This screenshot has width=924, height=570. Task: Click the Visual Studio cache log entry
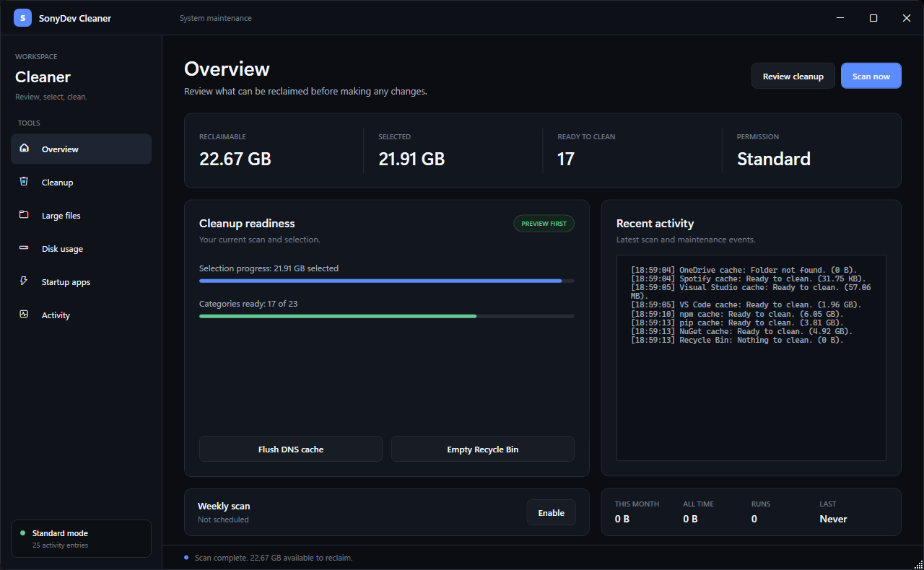(751, 291)
